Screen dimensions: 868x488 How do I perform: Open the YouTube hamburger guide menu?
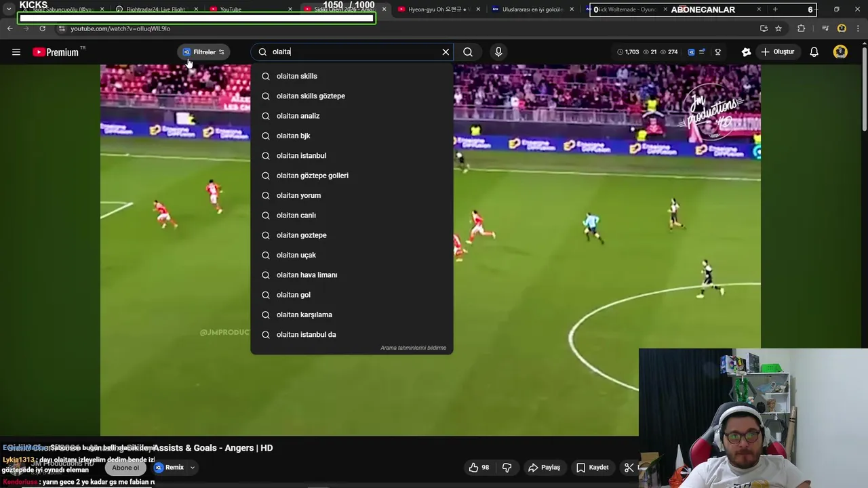[x=16, y=52]
